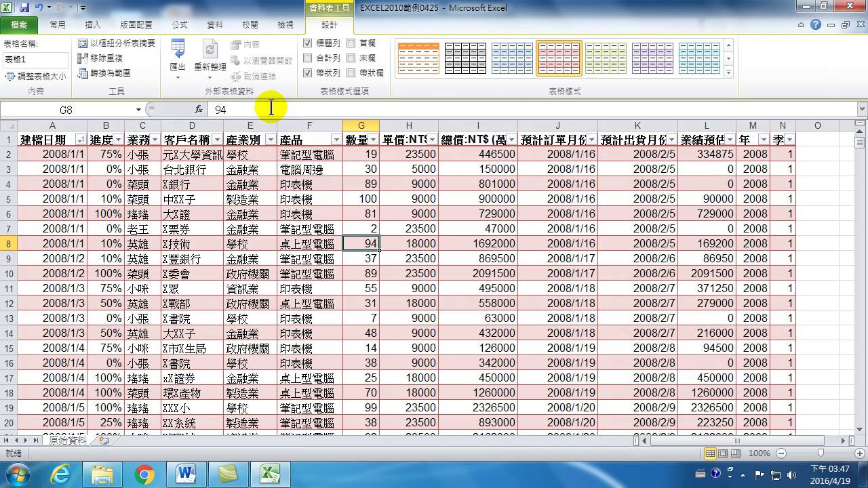Click the 100% zoom level button
Viewport: 868px width, 488px height.
click(x=759, y=453)
